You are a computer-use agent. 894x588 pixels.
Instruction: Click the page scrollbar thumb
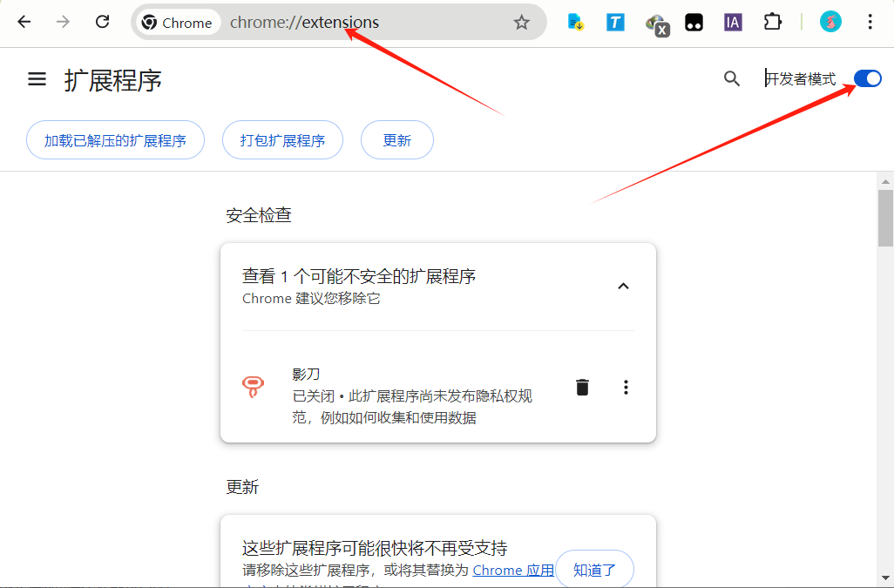(x=885, y=219)
